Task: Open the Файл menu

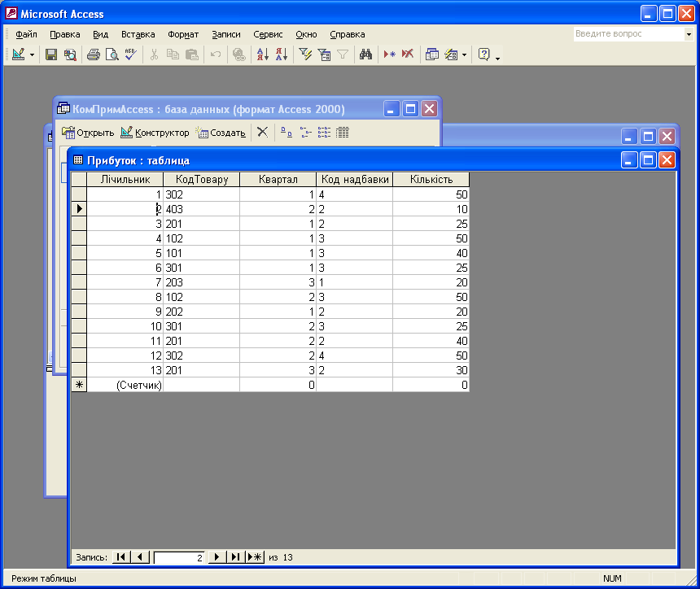Action: (26, 34)
